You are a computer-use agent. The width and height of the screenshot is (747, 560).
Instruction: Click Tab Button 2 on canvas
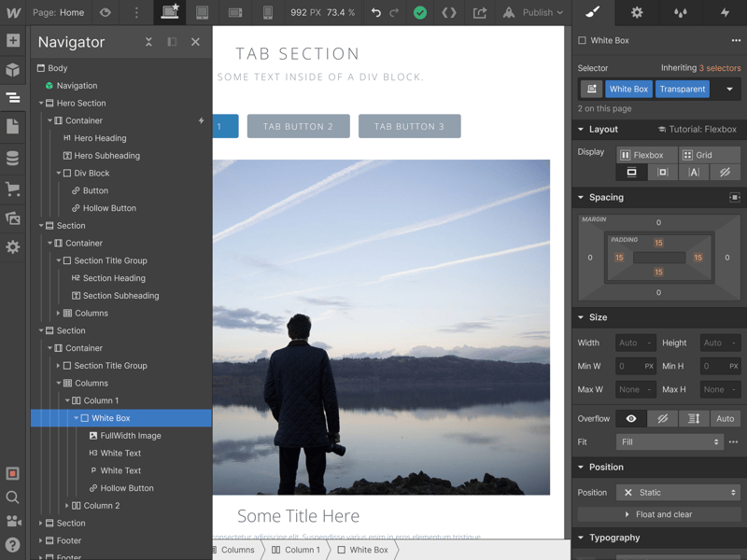pyautogui.click(x=298, y=126)
